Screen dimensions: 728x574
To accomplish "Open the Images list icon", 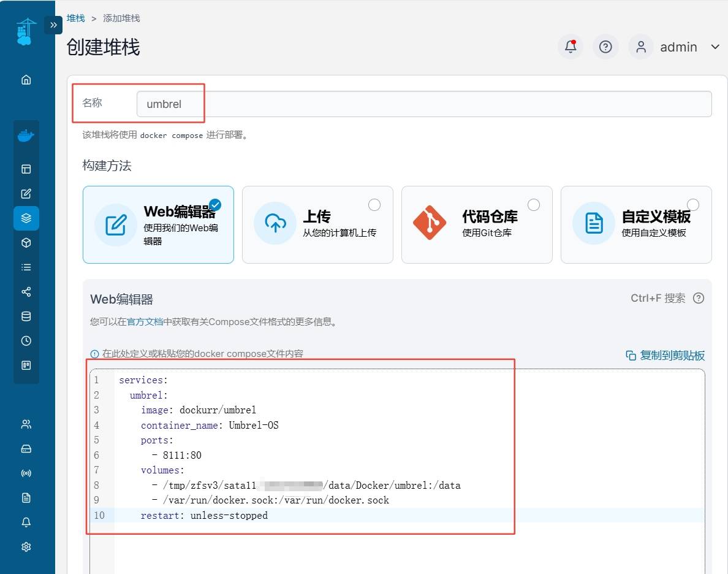I will (x=26, y=267).
